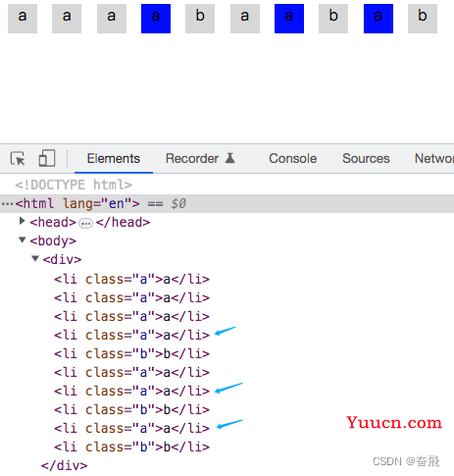Select the closing div tag line
The width and height of the screenshot is (454, 476).
click(x=64, y=465)
